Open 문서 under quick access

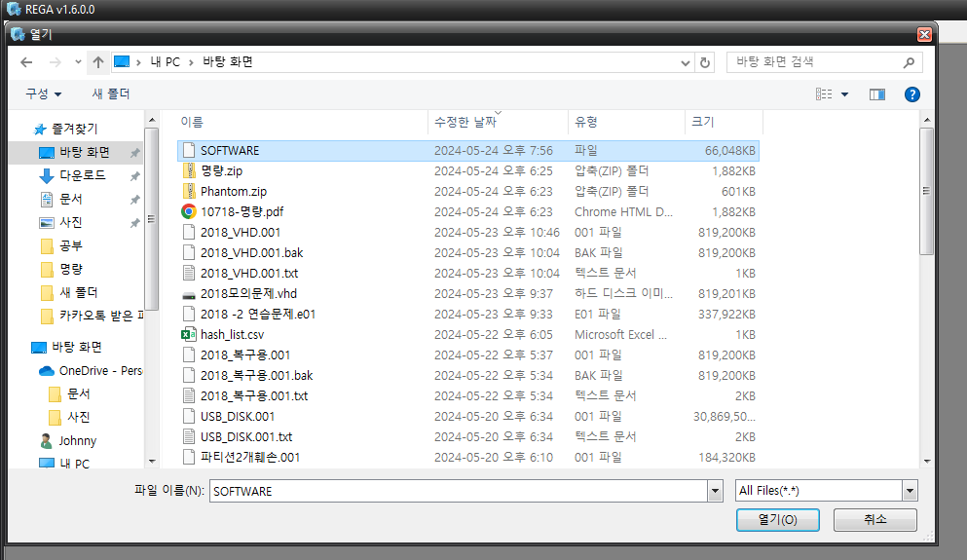70,200
